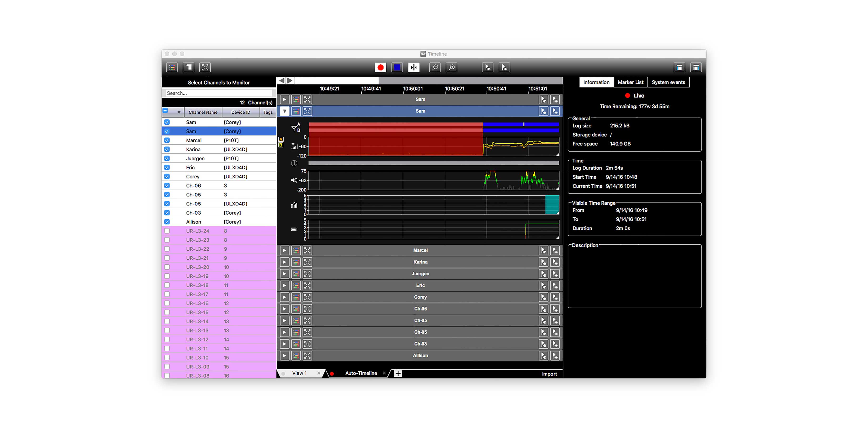Click fullscreen arrows icon on Ch-06 track

(307, 309)
